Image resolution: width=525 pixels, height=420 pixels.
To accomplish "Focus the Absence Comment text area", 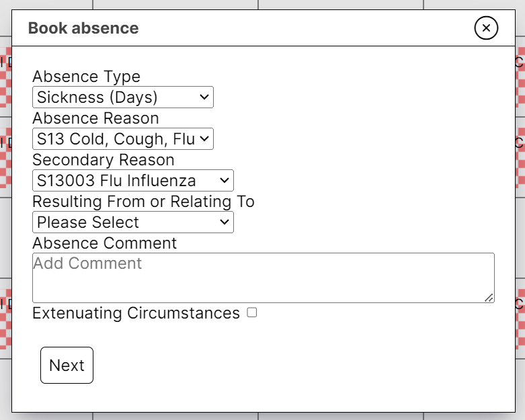I will coord(263,278).
